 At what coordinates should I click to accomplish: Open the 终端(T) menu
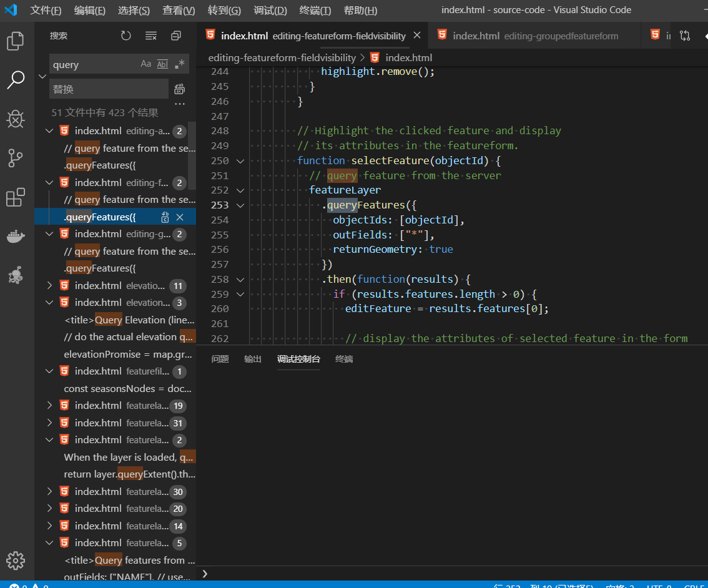pyautogui.click(x=315, y=10)
